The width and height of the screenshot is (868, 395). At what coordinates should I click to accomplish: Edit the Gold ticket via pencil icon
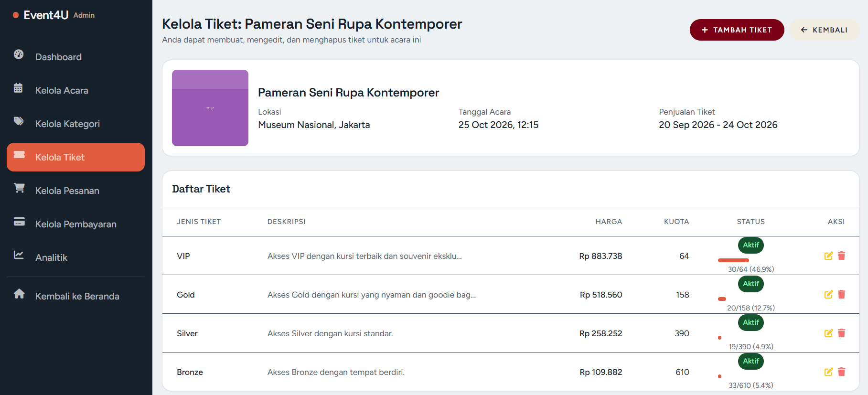click(x=828, y=294)
